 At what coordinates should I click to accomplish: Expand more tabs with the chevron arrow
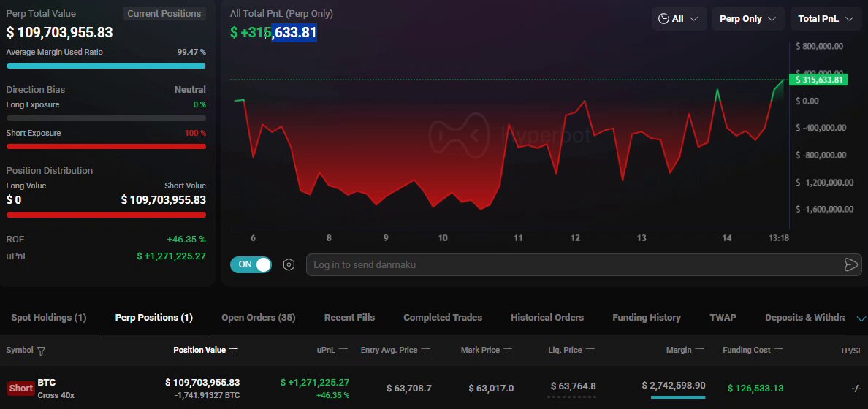tap(861, 318)
